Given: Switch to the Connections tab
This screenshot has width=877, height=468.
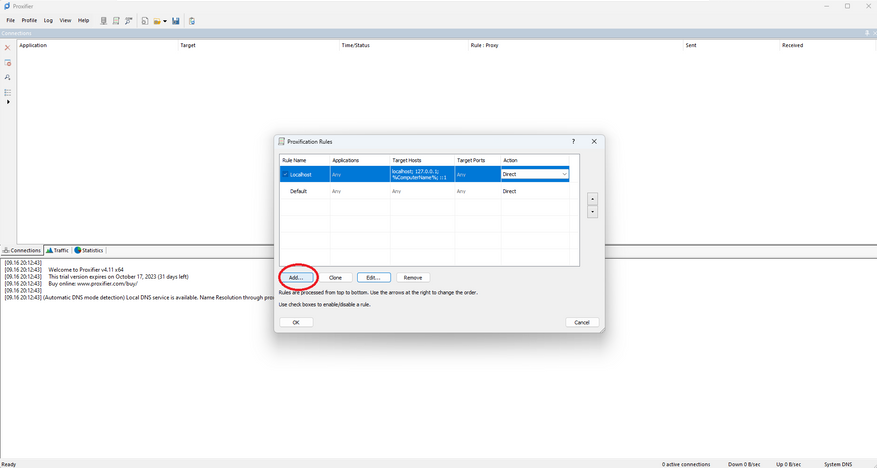Looking at the screenshot, I should (22, 250).
